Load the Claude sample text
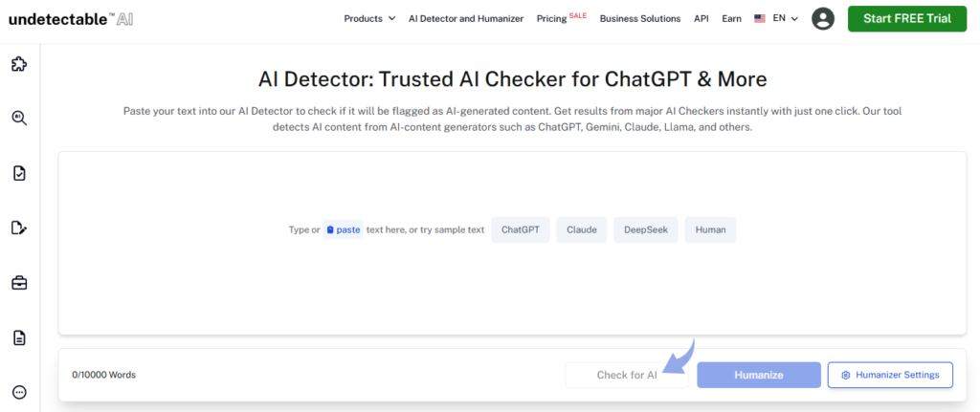 [581, 229]
